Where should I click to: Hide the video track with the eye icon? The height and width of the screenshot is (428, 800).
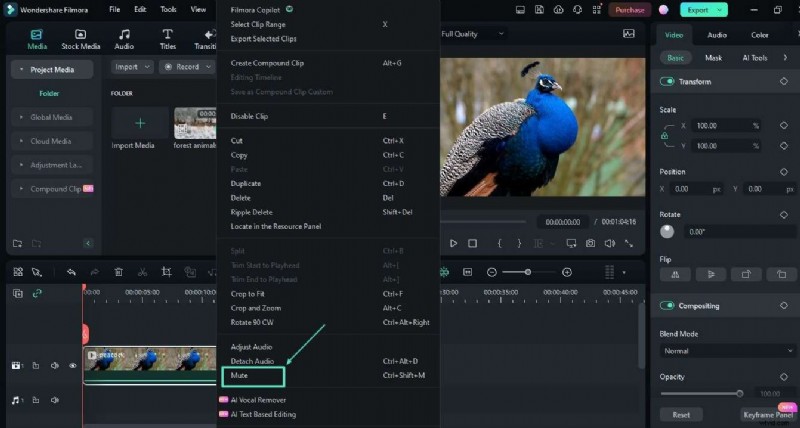tap(73, 365)
